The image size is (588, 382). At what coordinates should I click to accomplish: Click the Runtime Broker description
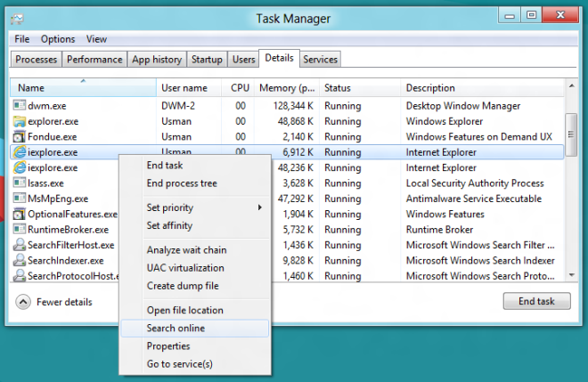pyautogui.click(x=439, y=229)
